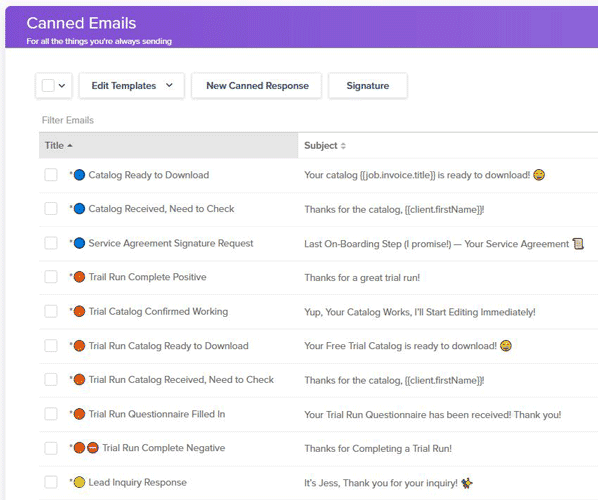Focus the Filter Emails input field

[153, 120]
